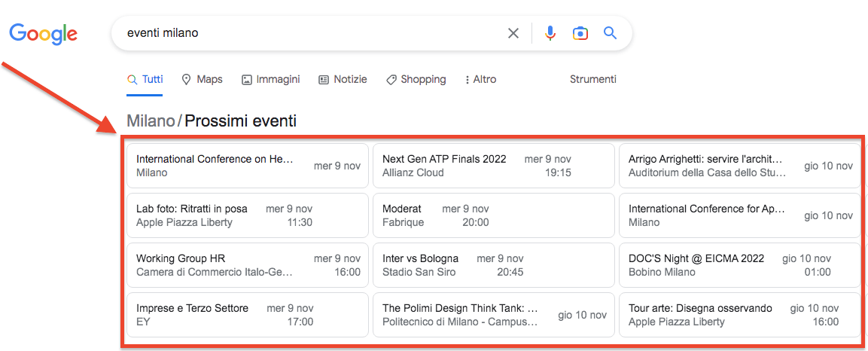Select the Moderat at Fabrique event
Screen dimensions: 868x351
click(x=493, y=215)
